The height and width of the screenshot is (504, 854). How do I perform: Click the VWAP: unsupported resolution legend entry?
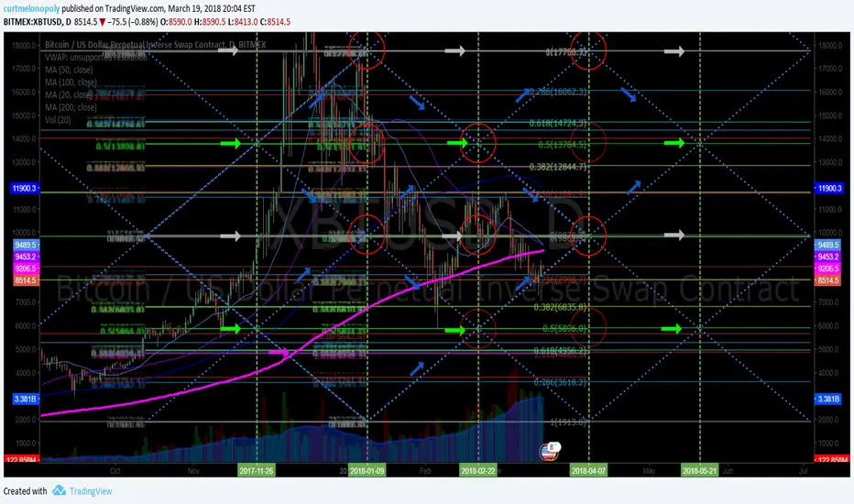click(96, 57)
